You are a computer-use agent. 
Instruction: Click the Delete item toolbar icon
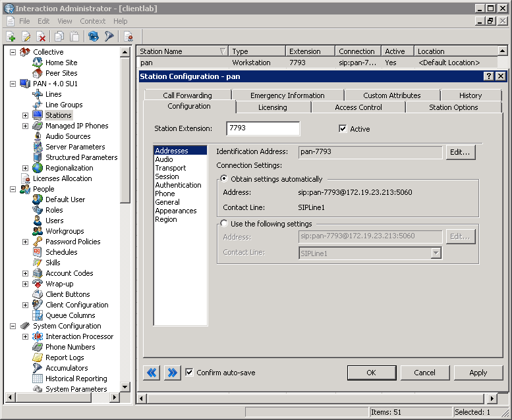click(x=42, y=37)
